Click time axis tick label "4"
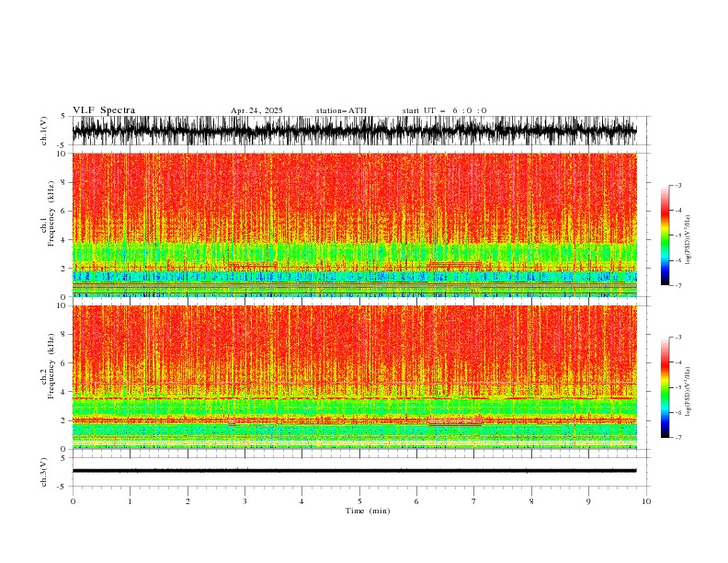The width and height of the screenshot is (728, 563). pos(301,501)
